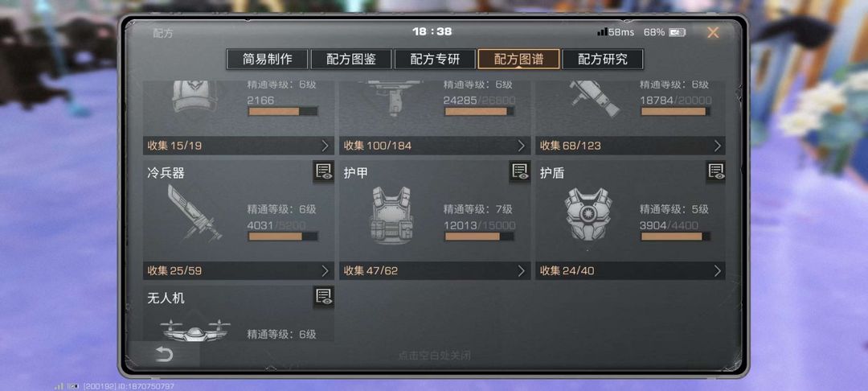Open the 配方研究 tab
This screenshot has width=868, height=391.
coord(602,60)
